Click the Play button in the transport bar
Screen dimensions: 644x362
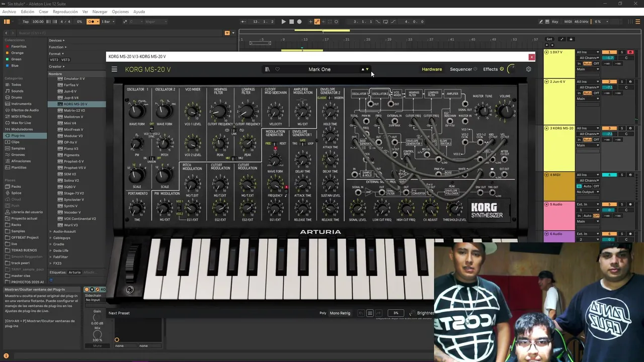pyautogui.click(x=284, y=22)
